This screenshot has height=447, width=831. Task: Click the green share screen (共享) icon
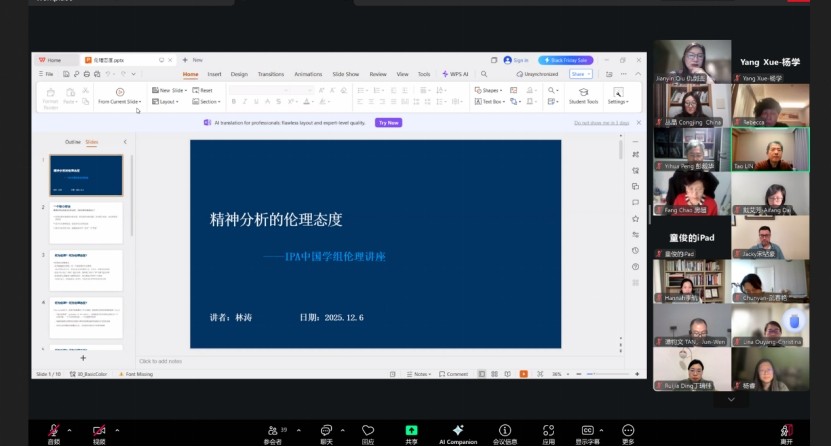(411, 430)
